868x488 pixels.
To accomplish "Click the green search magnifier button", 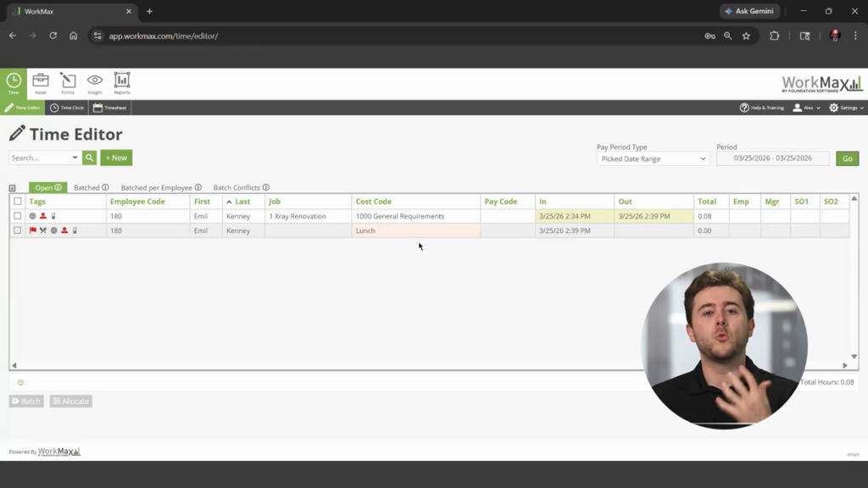I will (89, 158).
